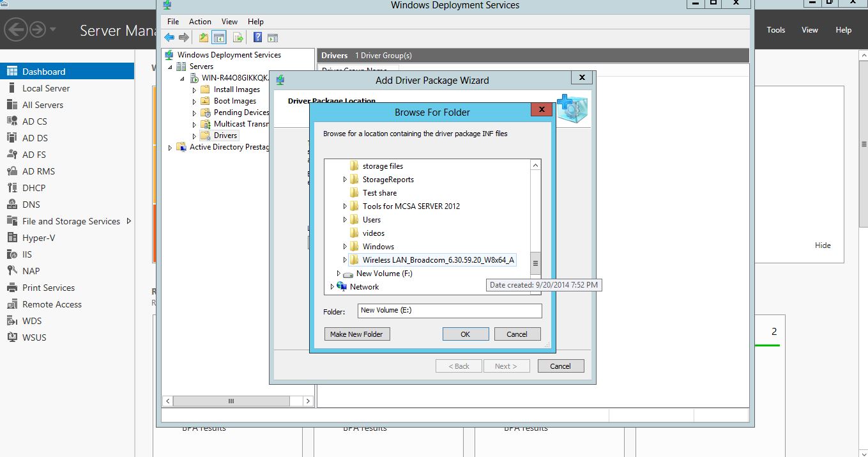Image resolution: width=868 pixels, height=457 pixels.
Task: Select the Hyper-V icon in Server Manager sidebar
Action: pyautogui.click(x=11, y=238)
